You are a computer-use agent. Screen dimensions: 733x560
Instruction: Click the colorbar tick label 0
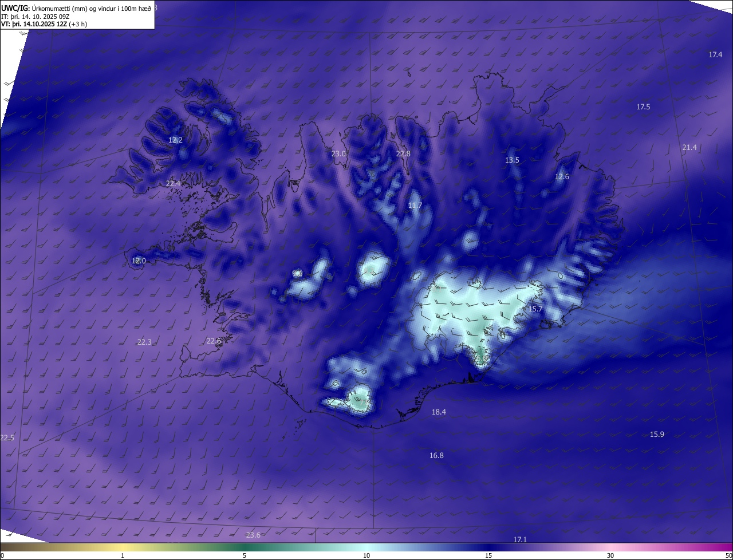click(2, 556)
